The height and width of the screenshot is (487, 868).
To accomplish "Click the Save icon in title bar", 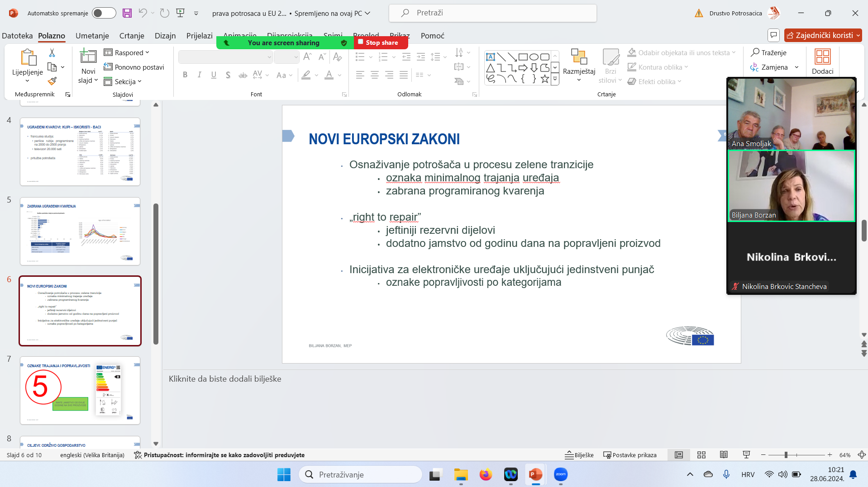I will coord(127,13).
